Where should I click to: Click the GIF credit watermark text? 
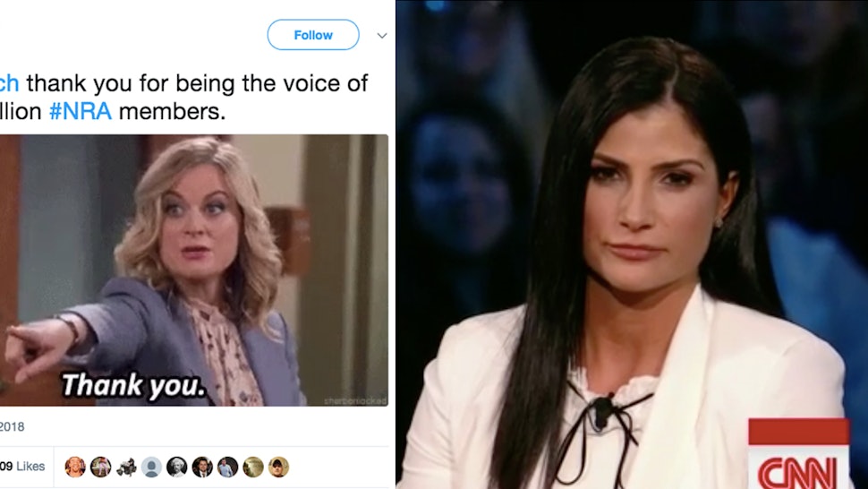coord(355,400)
